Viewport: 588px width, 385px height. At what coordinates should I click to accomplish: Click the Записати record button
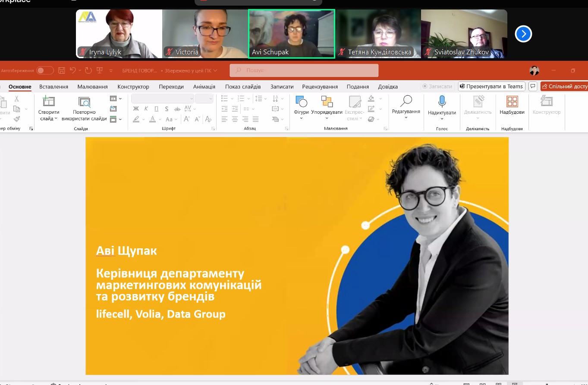tap(437, 86)
